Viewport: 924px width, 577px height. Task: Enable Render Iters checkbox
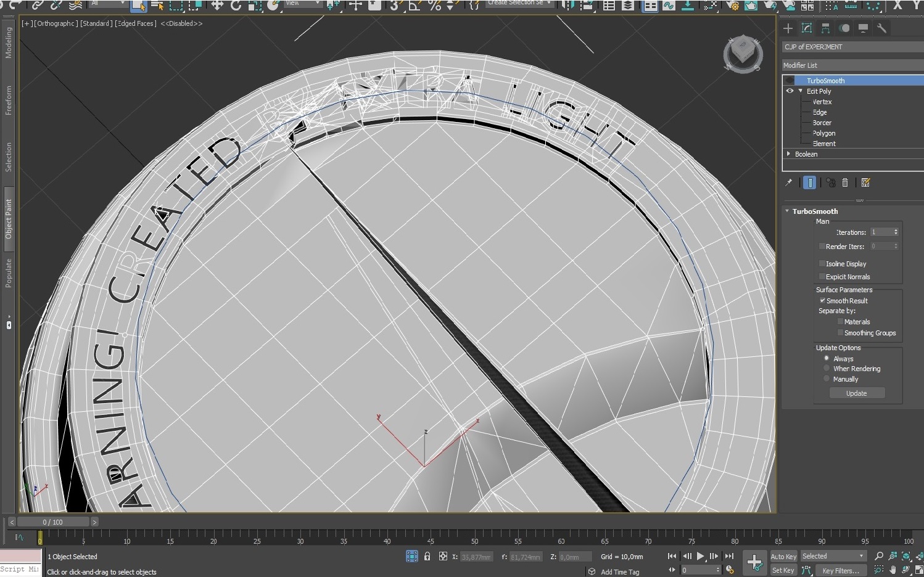[x=822, y=247]
